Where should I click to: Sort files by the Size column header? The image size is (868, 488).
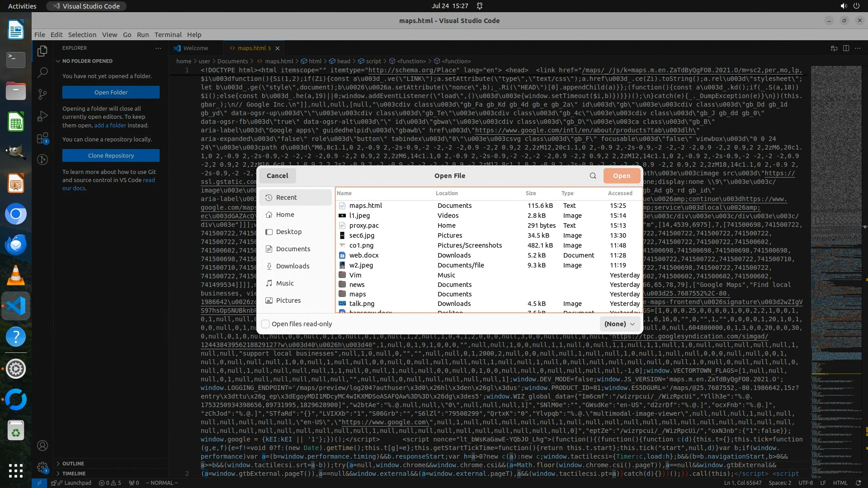(x=531, y=193)
